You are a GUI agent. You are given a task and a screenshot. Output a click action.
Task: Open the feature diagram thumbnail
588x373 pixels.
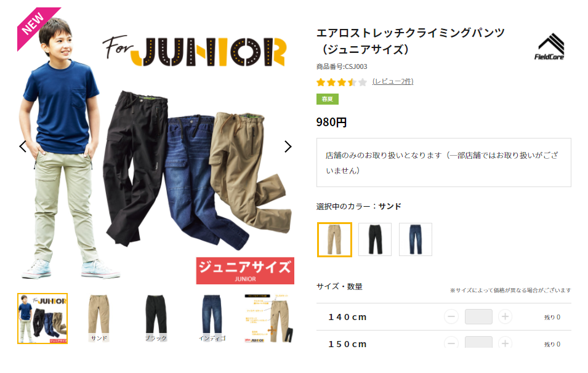[x=269, y=318]
